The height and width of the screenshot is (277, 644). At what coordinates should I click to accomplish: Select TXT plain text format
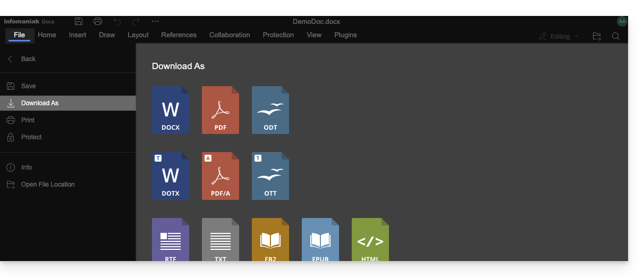point(220,240)
